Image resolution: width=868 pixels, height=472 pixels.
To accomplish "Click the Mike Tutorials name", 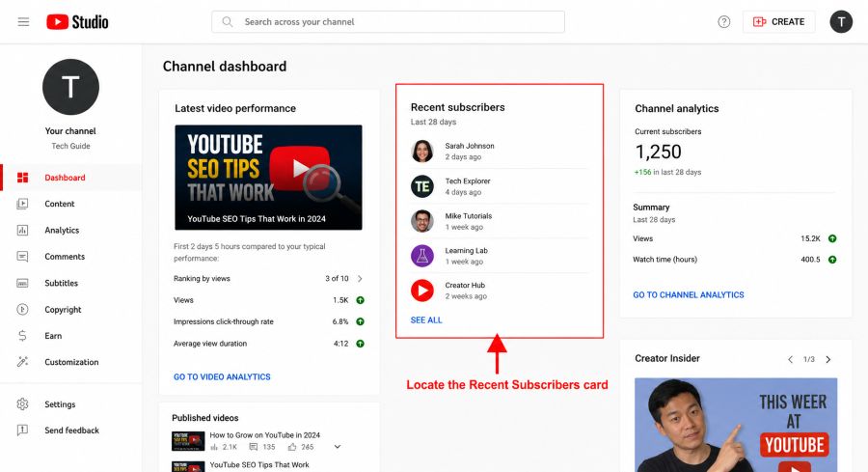I will coord(469,216).
